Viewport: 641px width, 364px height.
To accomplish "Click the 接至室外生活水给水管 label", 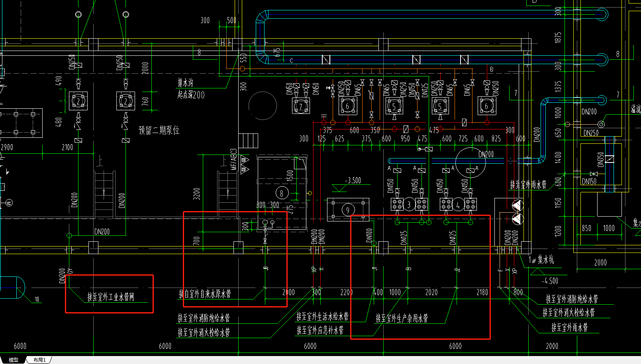I will (322, 316).
